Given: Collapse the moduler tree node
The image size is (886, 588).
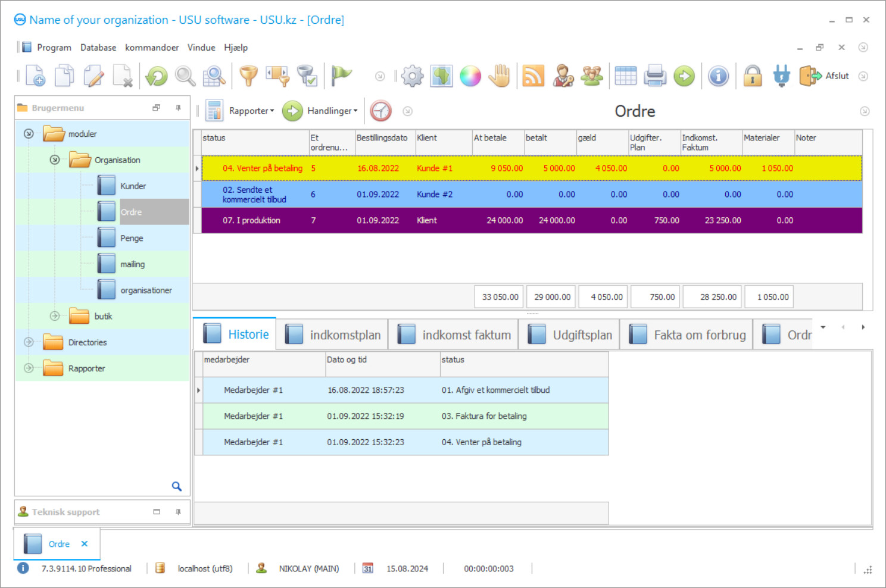Looking at the screenshot, I should pos(29,134).
